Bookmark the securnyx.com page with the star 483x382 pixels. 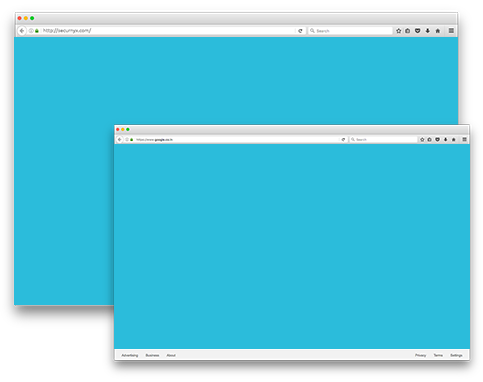(x=398, y=31)
